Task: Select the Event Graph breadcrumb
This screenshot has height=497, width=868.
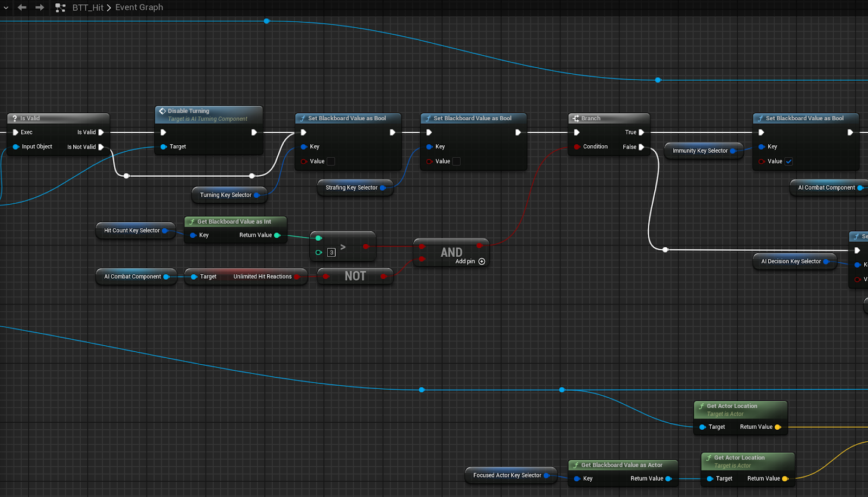Action: tap(139, 8)
